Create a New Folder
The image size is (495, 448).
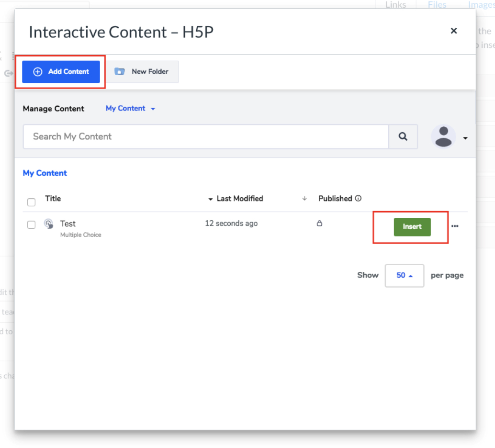click(x=142, y=72)
